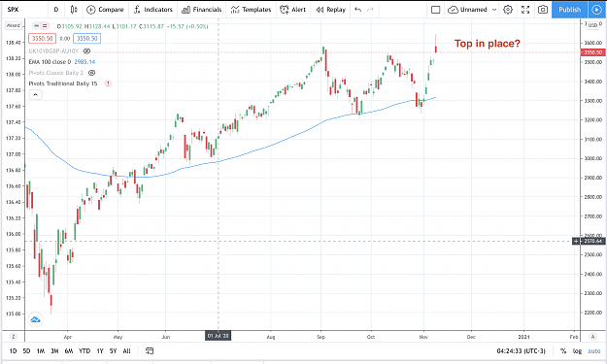Open timezone menu at 04:24:33 (UTC-3)
Viewport: 607px width, 364px height.
(522, 351)
